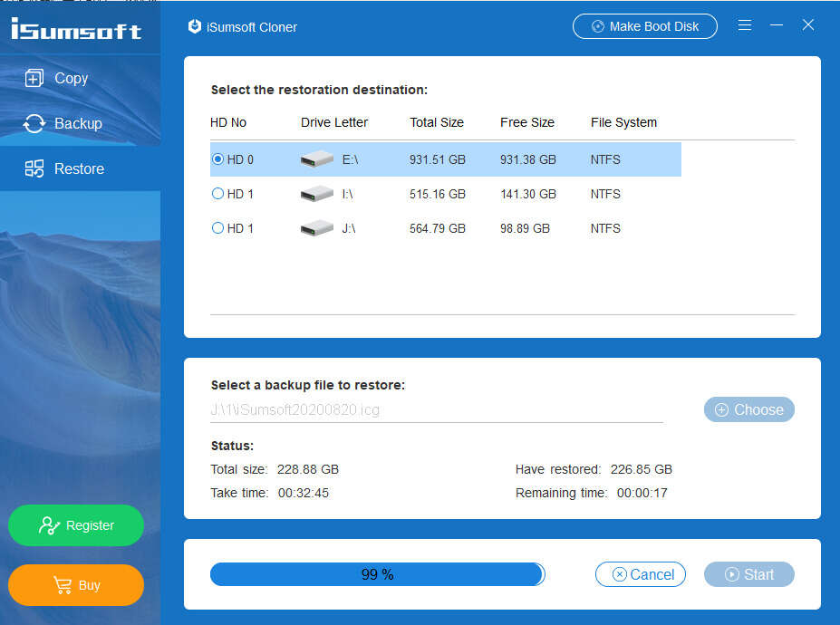Select HD 0 radio button
840x625 pixels.
(x=217, y=159)
